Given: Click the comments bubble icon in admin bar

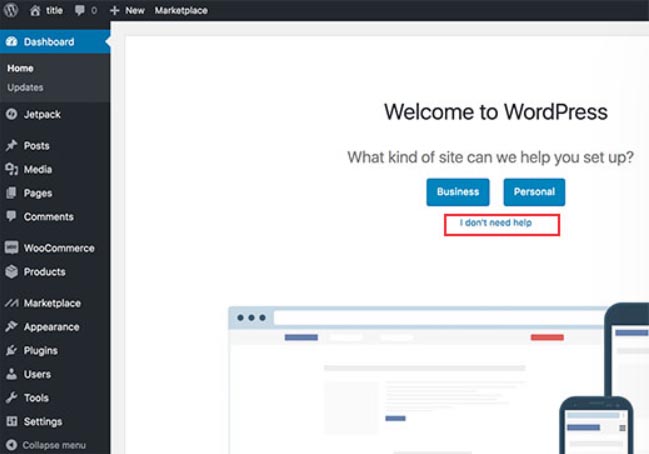Looking at the screenshot, I should [x=81, y=10].
